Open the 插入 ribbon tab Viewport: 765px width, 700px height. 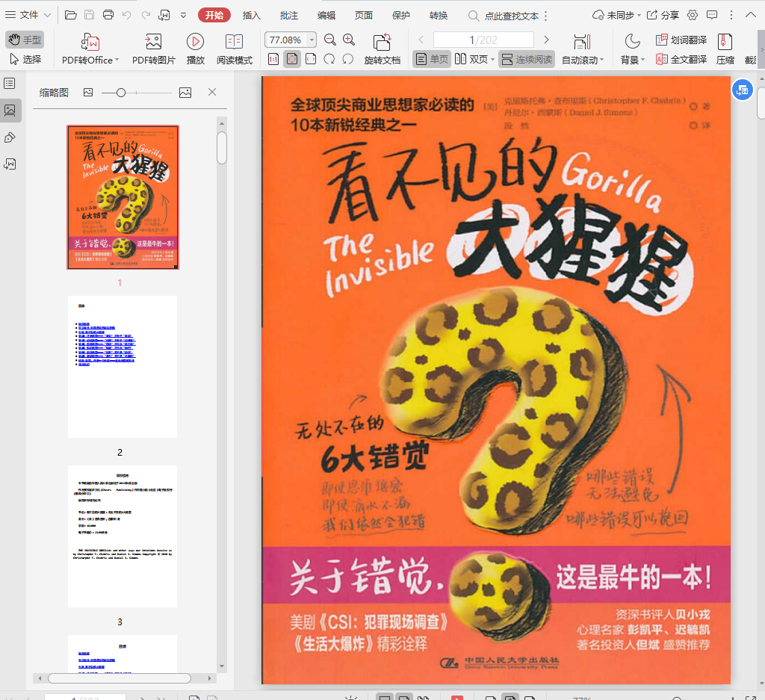(x=252, y=15)
